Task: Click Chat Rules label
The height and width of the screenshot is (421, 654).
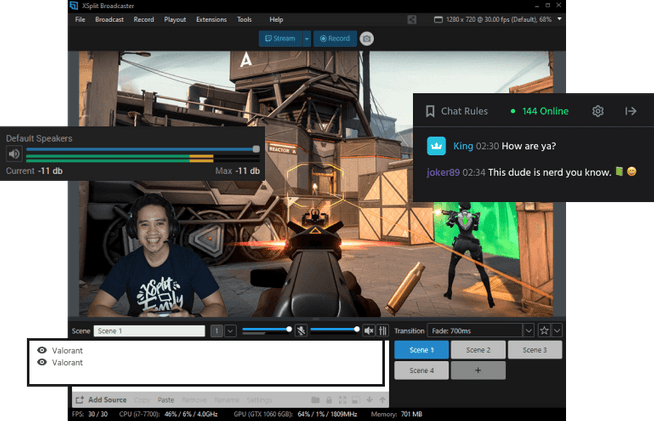Action: tap(464, 111)
